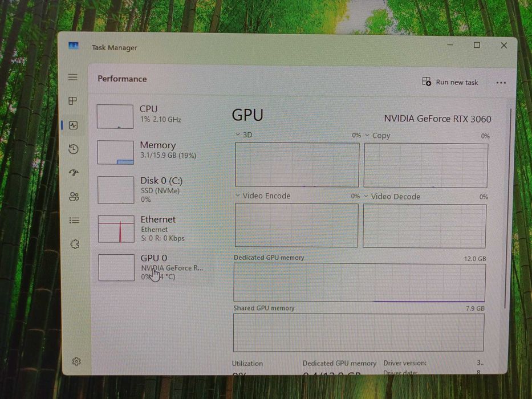Open the Details page icon
Viewport: 532px width, 399px height.
74,220
